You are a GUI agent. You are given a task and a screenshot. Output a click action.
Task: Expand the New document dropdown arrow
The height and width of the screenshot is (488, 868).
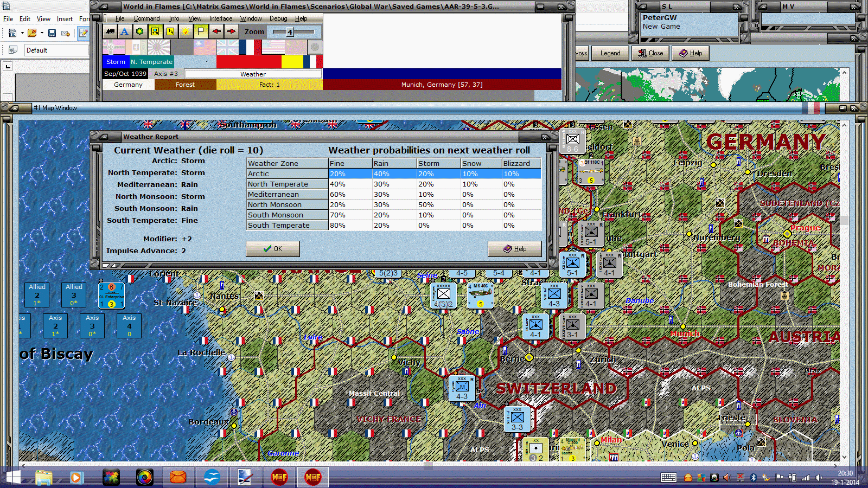pos(22,33)
